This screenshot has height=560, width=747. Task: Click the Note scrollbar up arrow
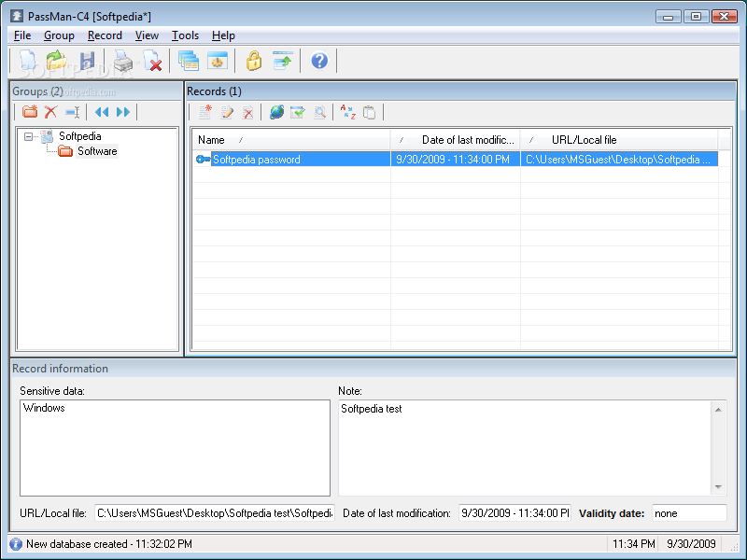tap(718, 410)
